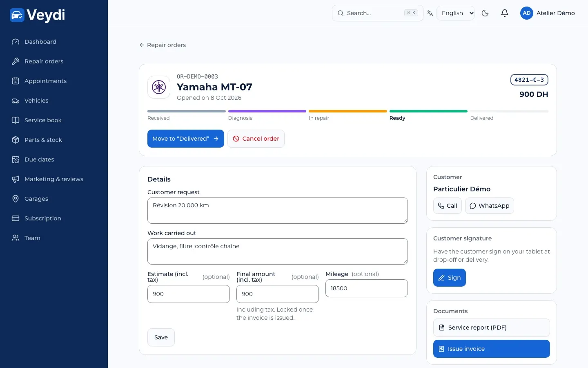
Task: Toggle dark mode with the moon icon
Action: (x=485, y=13)
